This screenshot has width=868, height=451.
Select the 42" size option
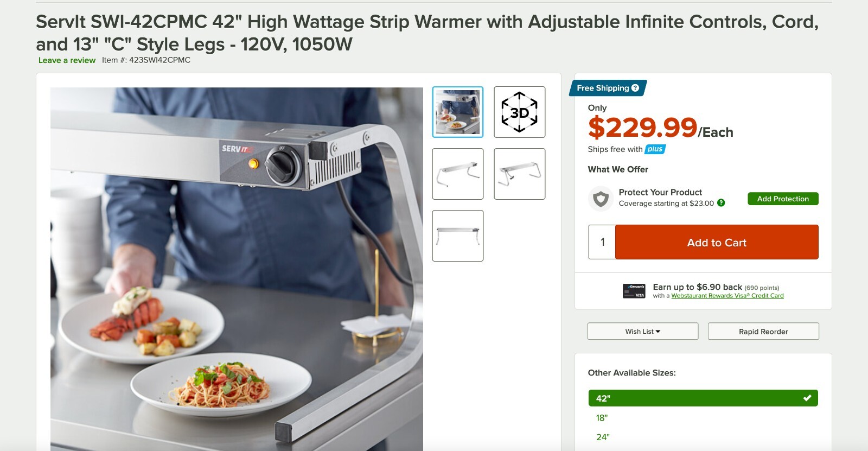703,398
